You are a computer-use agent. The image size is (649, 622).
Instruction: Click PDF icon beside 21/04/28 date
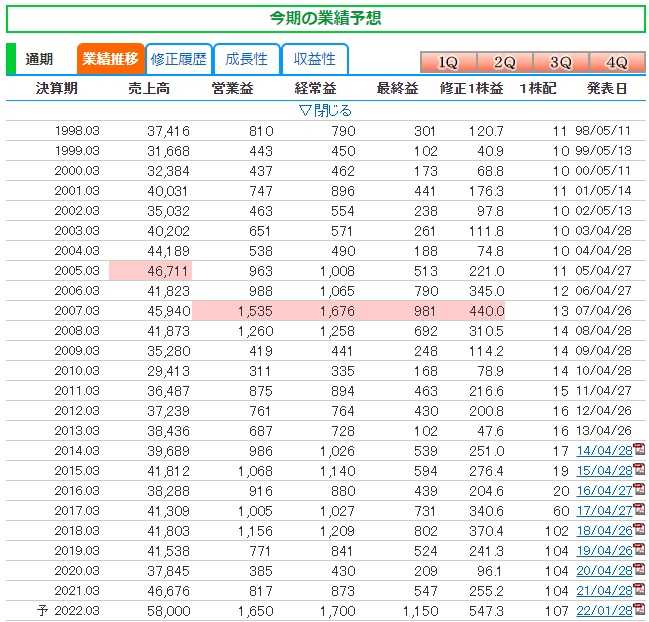click(637, 589)
